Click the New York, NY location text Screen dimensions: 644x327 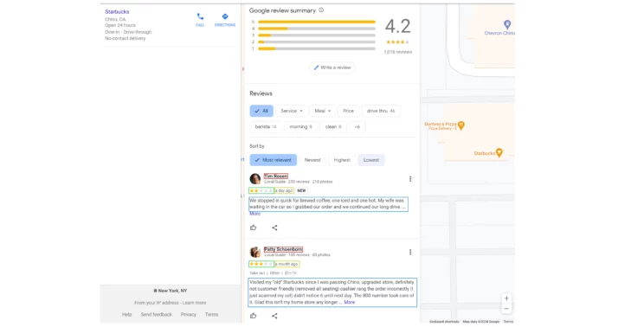172,291
